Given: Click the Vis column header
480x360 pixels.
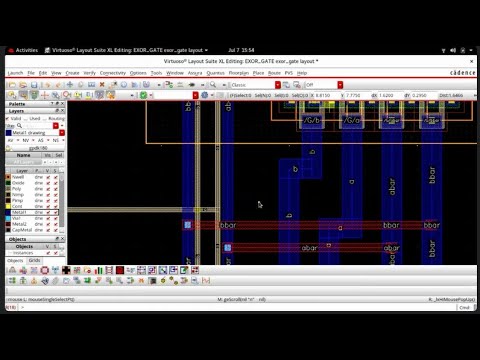Looking at the screenshot, I should pos(48,155).
